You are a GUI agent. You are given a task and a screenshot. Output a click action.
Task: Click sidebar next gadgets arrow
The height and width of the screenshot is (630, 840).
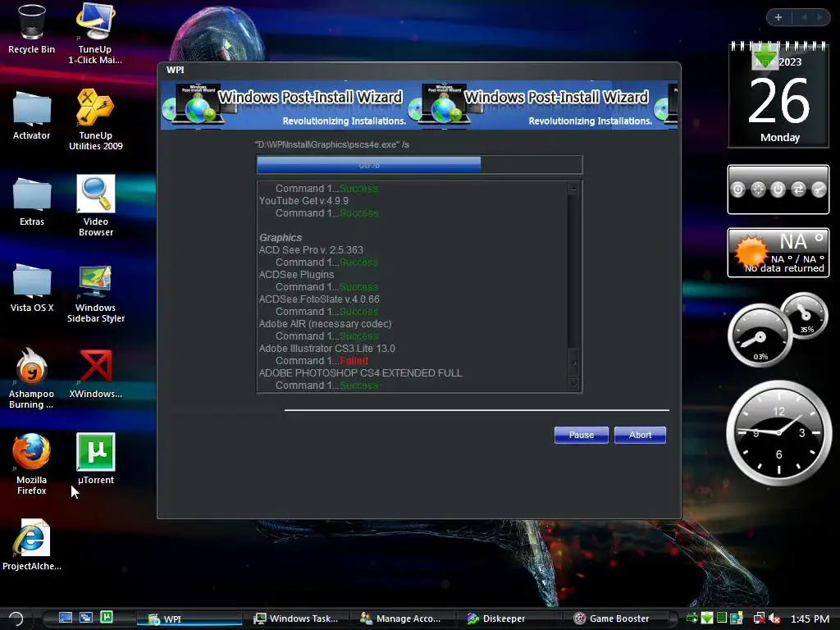click(x=819, y=17)
